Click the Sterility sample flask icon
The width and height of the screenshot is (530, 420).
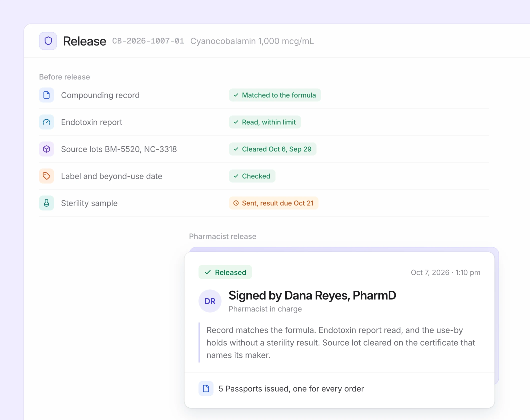pyautogui.click(x=46, y=203)
